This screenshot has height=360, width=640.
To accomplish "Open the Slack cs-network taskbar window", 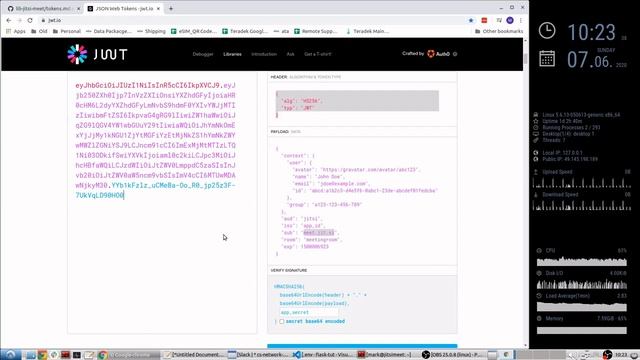I will coord(259,355).
